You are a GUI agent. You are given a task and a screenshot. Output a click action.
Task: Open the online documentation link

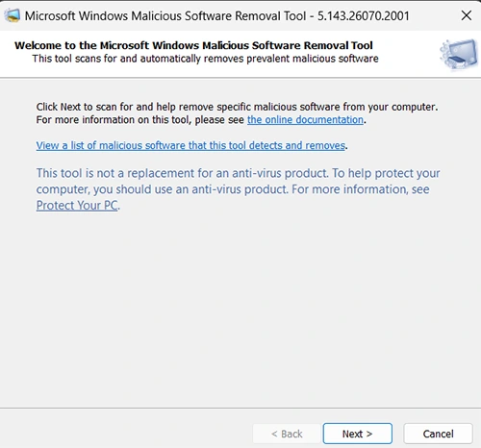click(x=305, y=120)
